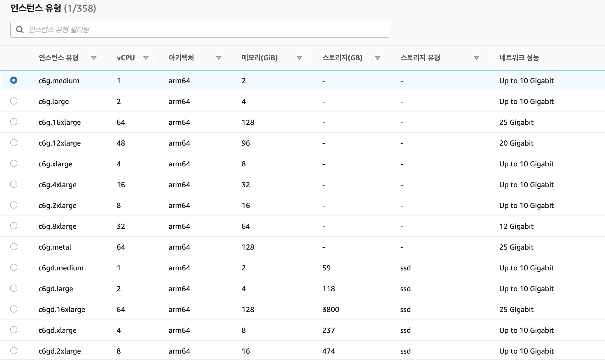Click the vCPU column header label
The image size is (605, 364).
(x=126, y=58)
